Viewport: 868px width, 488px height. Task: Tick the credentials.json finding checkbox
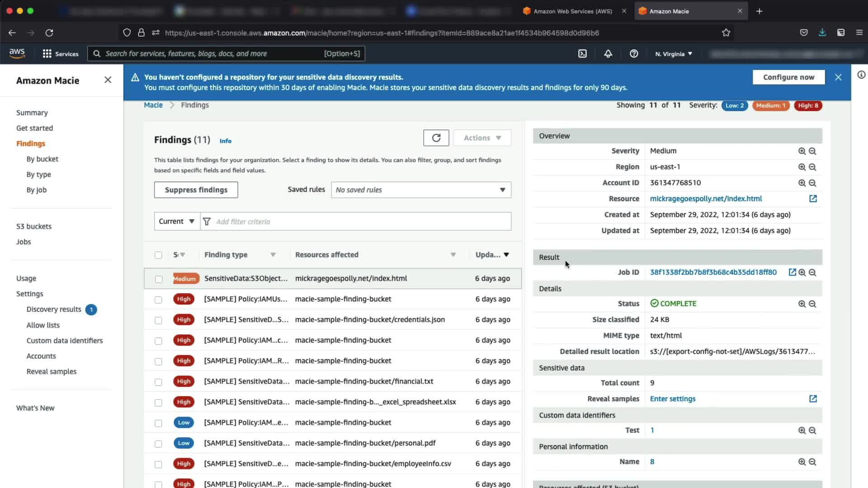(x=158, y=320)
